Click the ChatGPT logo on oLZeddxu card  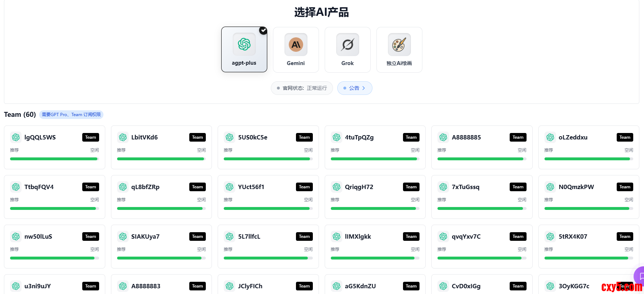pyautogui.click(x=550, y=137)
